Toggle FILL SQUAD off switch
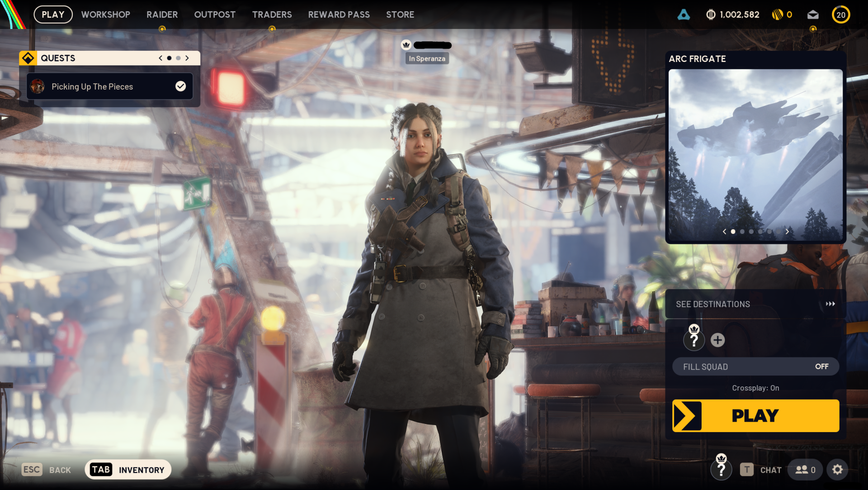The image size is (868, 490). click(x=755, y=366)
